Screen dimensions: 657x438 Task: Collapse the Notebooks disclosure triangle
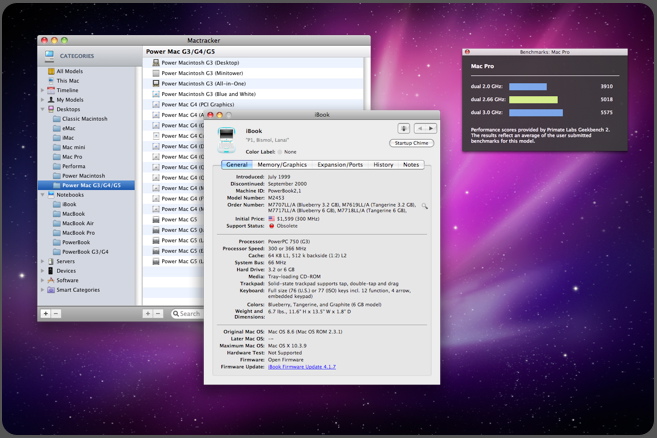point(42,195)
